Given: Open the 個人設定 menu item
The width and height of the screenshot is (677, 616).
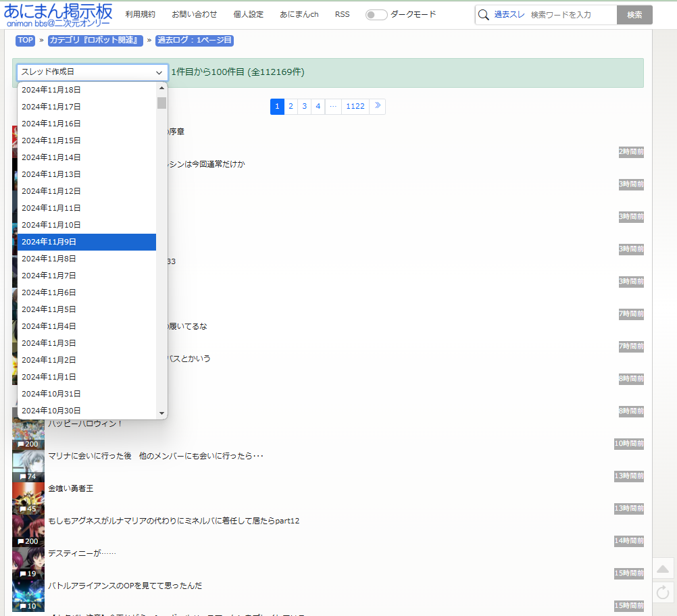Looking at the screenshot, I should [x=248, y=14].
